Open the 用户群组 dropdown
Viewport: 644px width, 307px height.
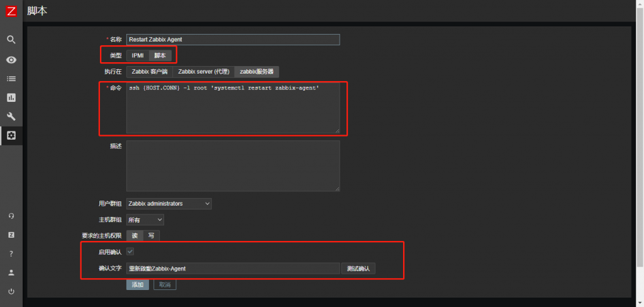coord(169,203)
